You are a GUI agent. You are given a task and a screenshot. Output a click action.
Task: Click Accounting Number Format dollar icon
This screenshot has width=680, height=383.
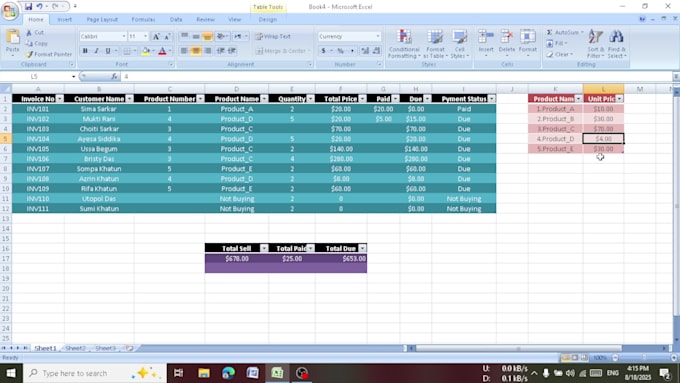[324, 51]
